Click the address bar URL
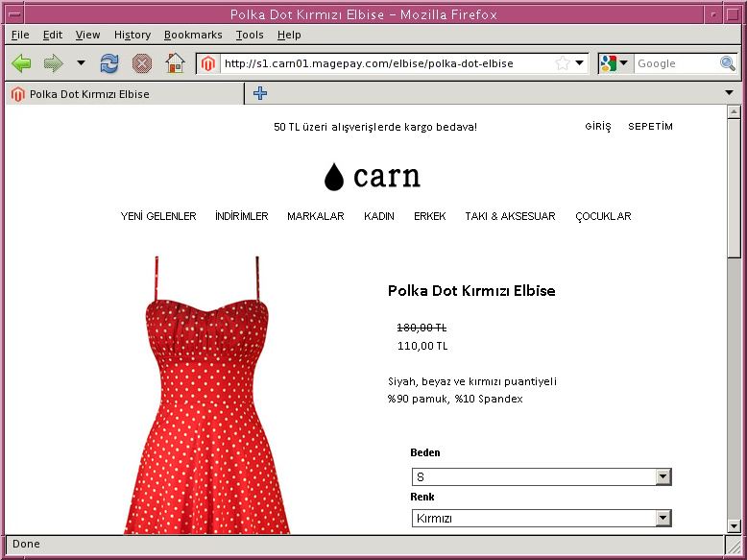This screenshot has height=560, width=747. coord(369,63)
